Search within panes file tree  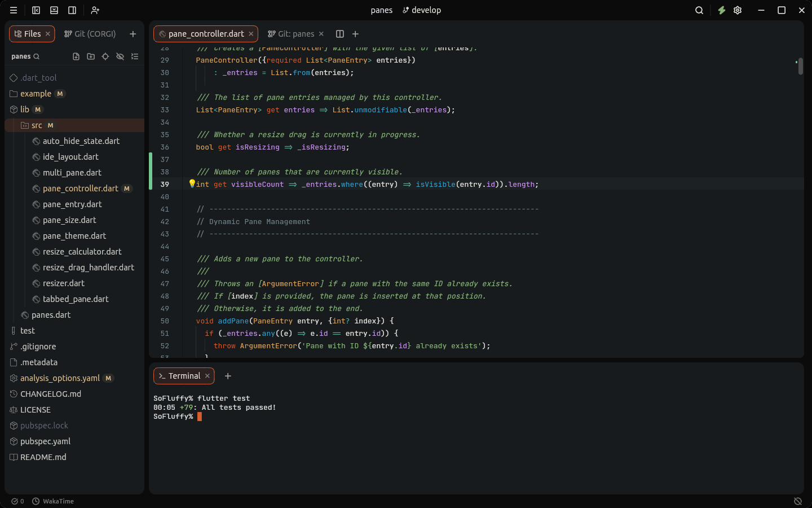tap(37, 56)
